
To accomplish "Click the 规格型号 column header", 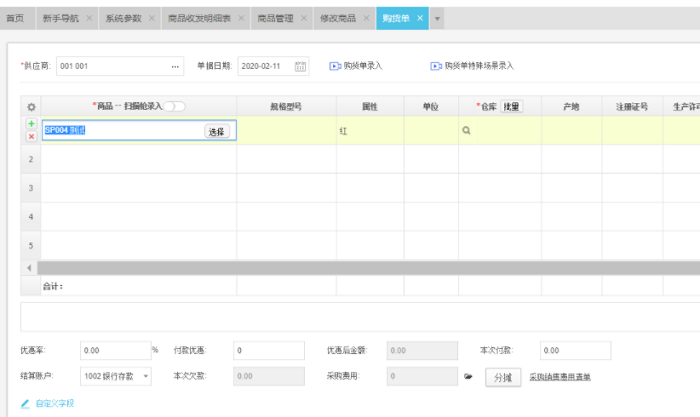I will pos(286,107).
